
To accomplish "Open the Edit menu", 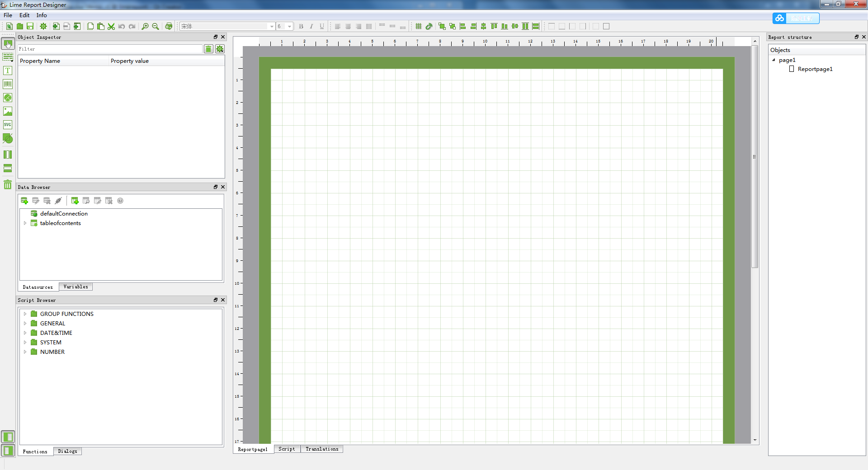I will click(x=24, y=15).
